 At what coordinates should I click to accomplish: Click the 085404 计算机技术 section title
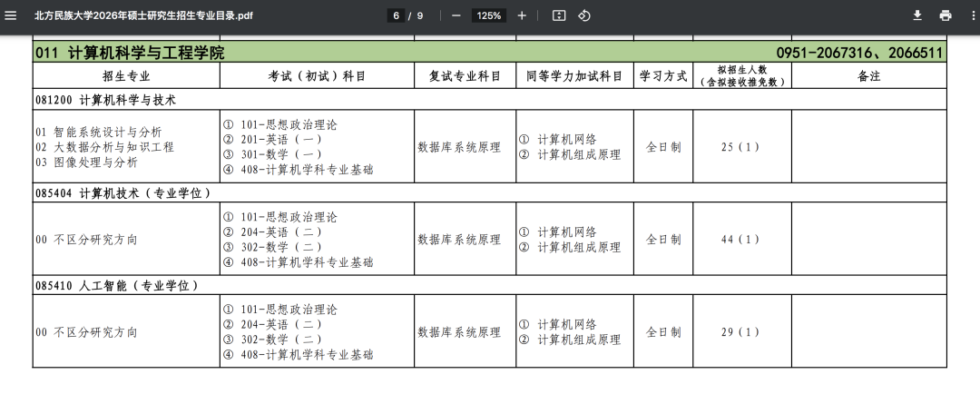coord(123,192)
